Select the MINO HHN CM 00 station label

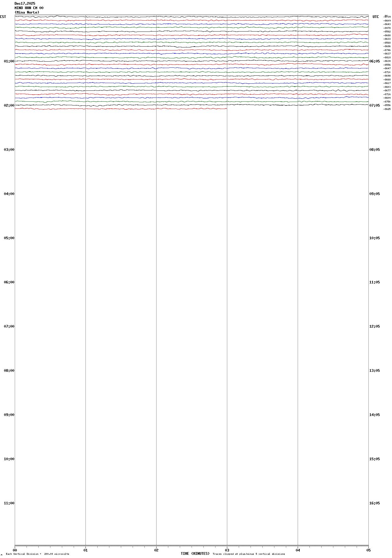click(x=29, y=8)
